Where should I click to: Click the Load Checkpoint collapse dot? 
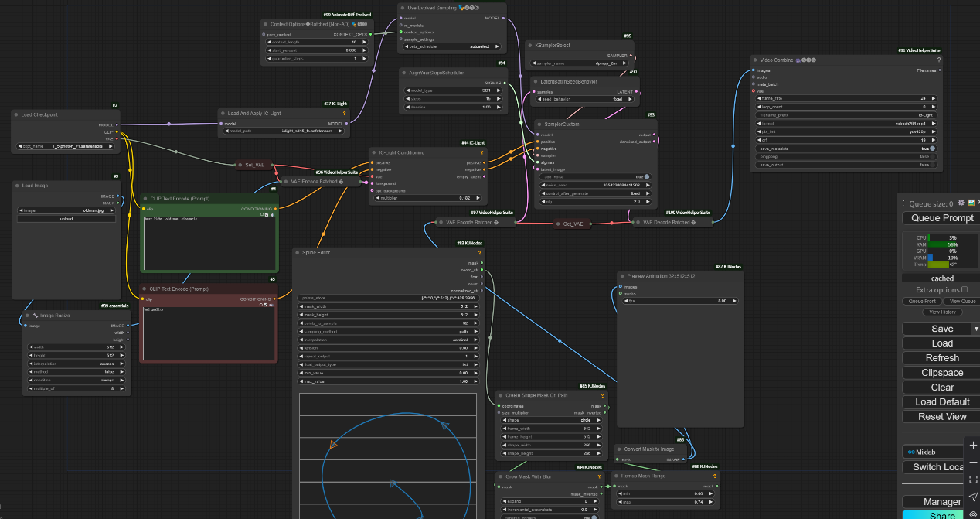click(18, 114)
